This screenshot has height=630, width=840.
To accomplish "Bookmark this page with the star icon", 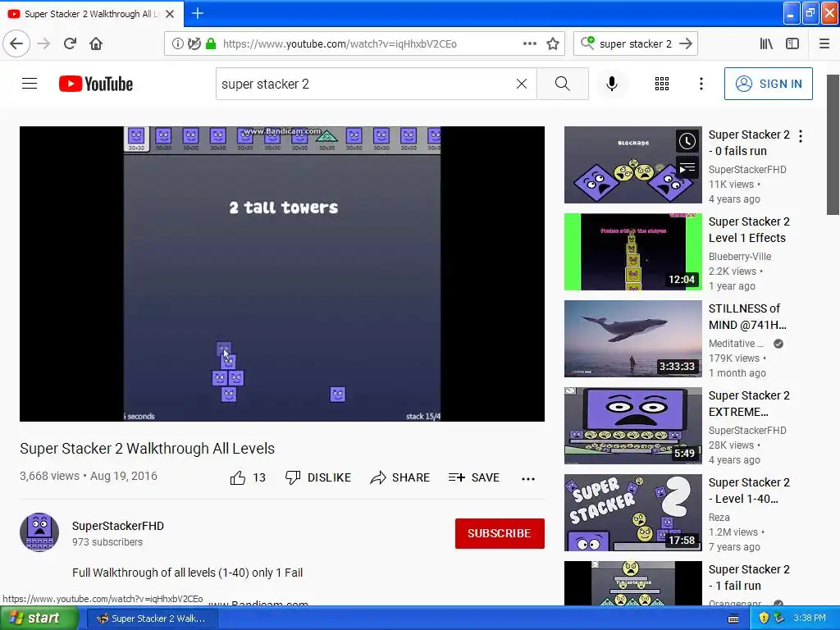I will coord(553,44).
